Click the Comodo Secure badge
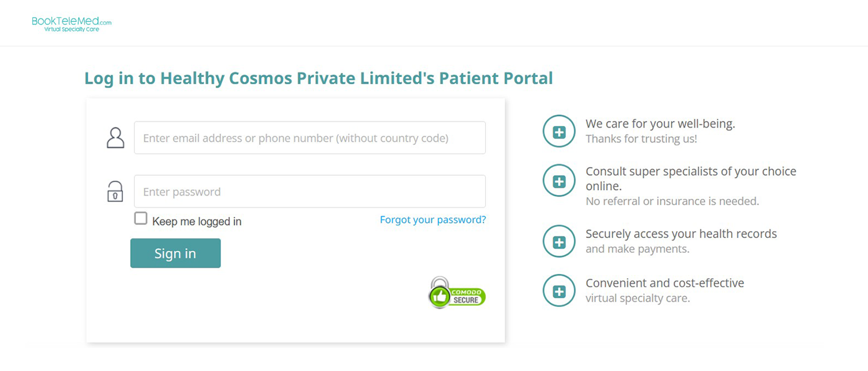This screenshot has height=371, width=868. [457, 293]
